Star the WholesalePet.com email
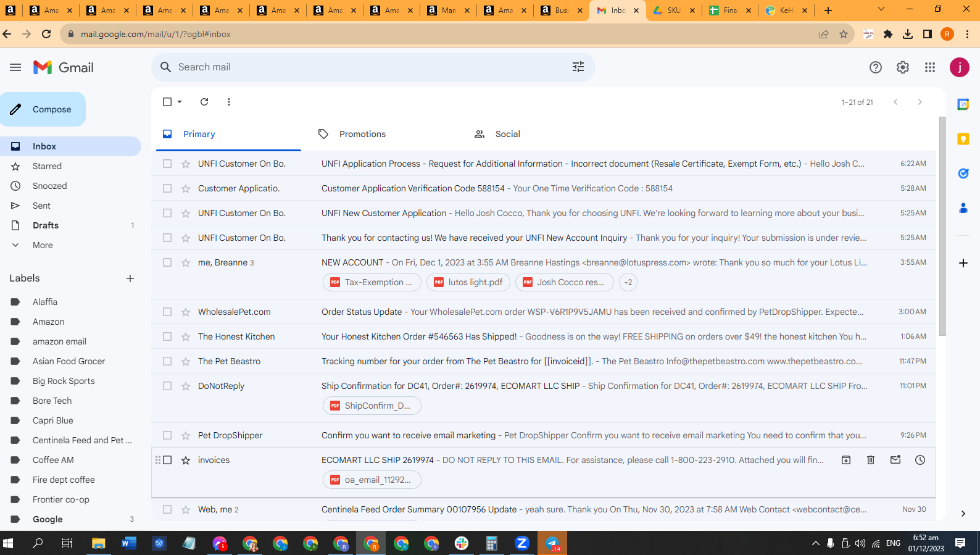Image resolution: width=980 pixels, height=555 pixels. (x=186, y=312)
